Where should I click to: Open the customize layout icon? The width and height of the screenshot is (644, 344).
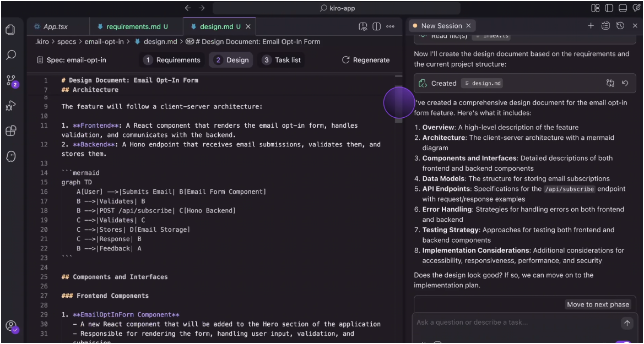pos(596,8)
